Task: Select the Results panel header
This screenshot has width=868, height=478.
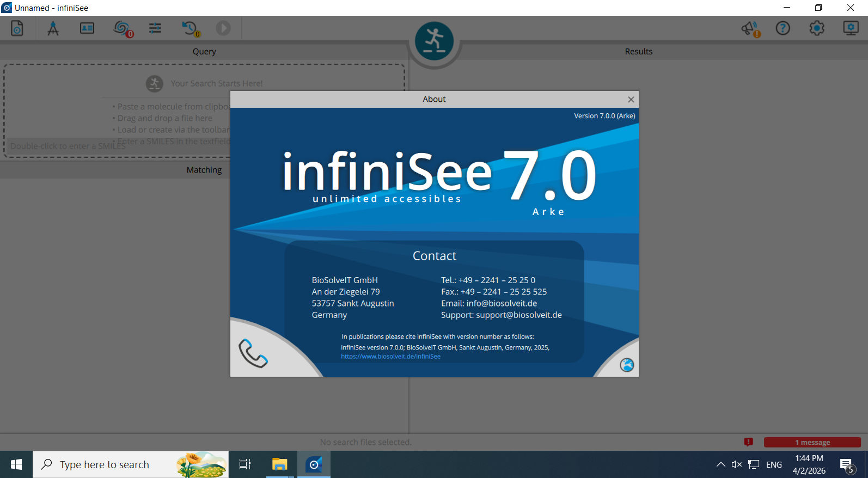Action: point(638,51)
